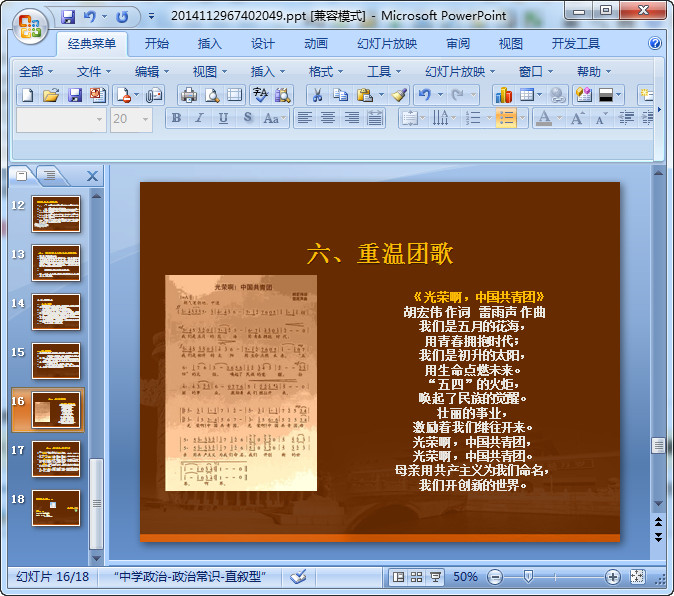This screenshot has height=596, width=674.
Task: Go to previous slide double-arrow button
Action: tap(658, 522)
